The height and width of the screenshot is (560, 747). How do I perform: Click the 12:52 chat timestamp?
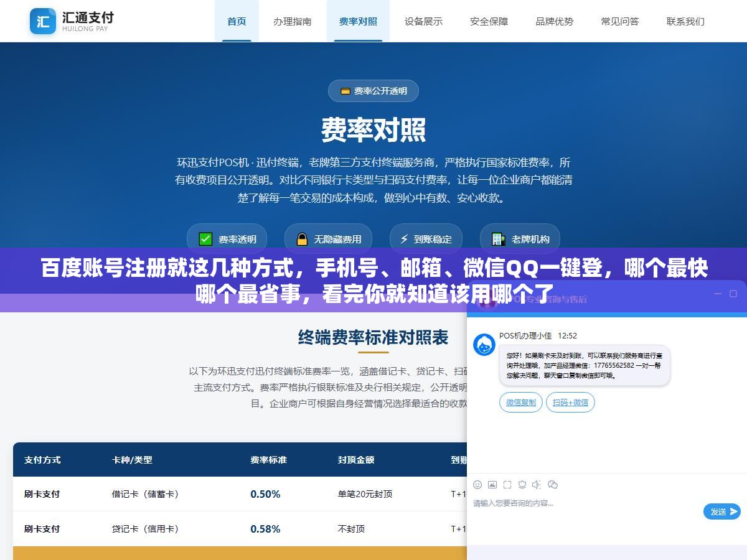point(567,335)
